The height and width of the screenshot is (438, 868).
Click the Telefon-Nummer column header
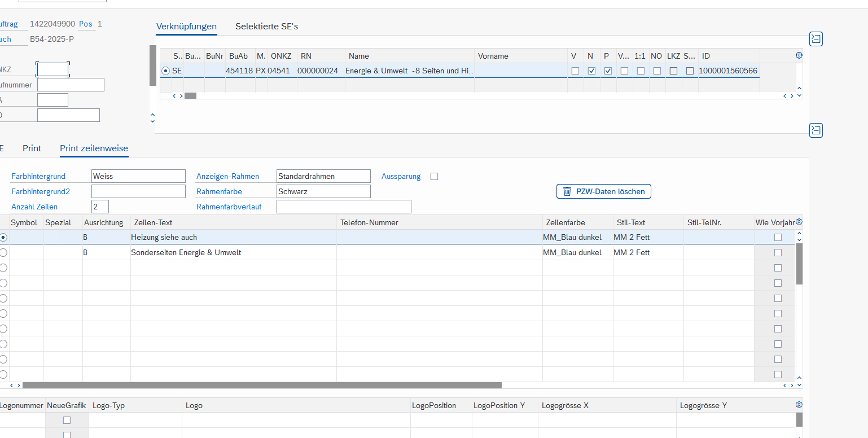(440, 222)
